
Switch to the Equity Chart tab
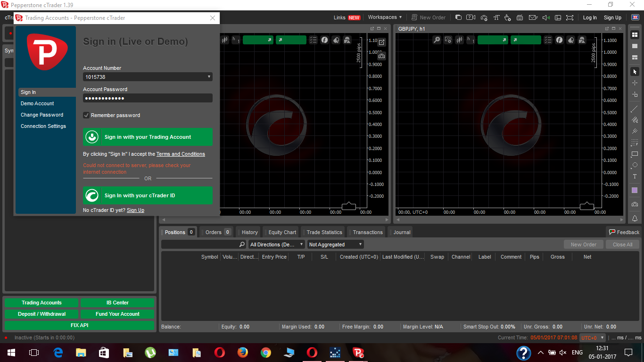coord(281,232)
